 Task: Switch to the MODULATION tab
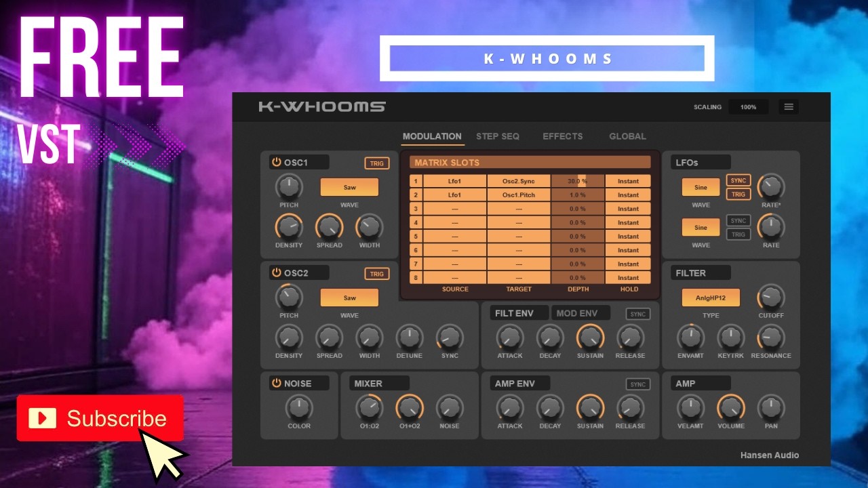point(432,136)
